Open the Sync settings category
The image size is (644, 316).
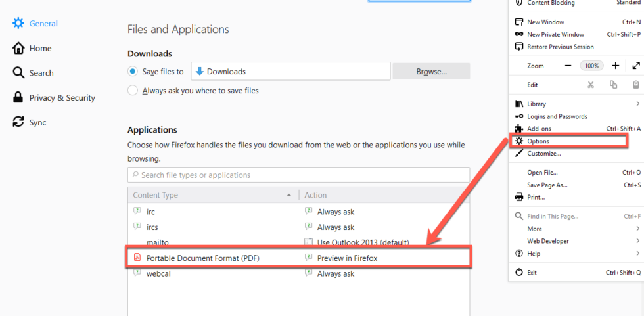click(29, 122)
